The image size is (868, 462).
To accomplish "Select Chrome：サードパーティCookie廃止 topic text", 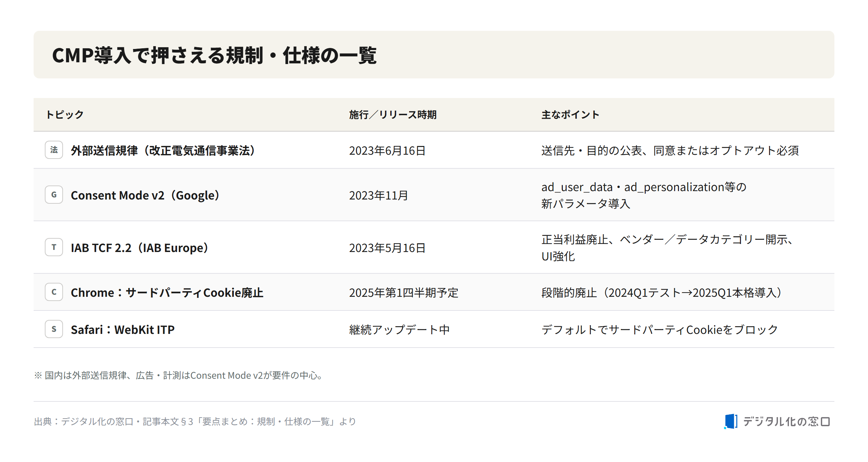I will coord(167,293).
